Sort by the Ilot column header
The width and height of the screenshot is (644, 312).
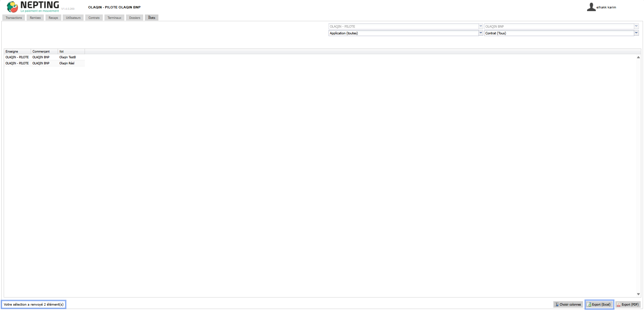coord(71,52)
